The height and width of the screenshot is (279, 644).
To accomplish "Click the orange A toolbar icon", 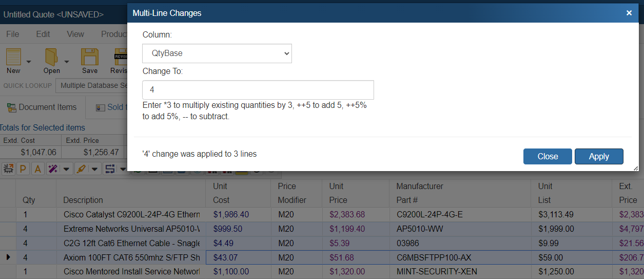I will (x=38, y=169).
